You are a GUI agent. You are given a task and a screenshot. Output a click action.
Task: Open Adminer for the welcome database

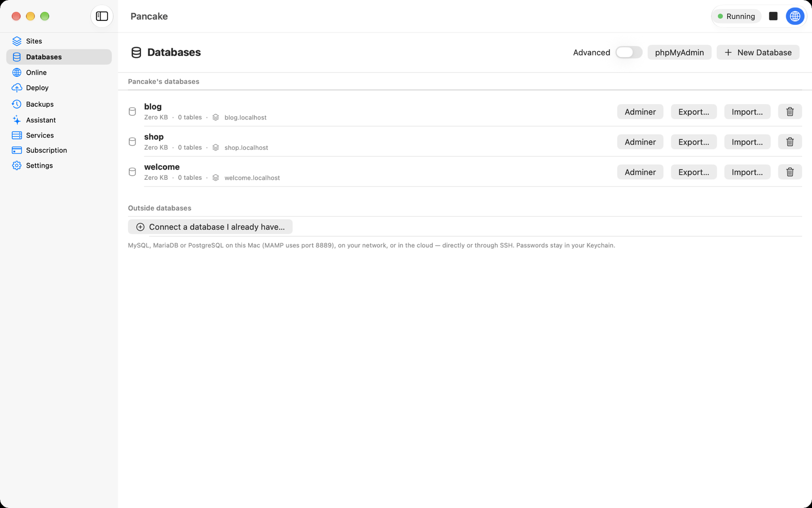click(640, 172)
